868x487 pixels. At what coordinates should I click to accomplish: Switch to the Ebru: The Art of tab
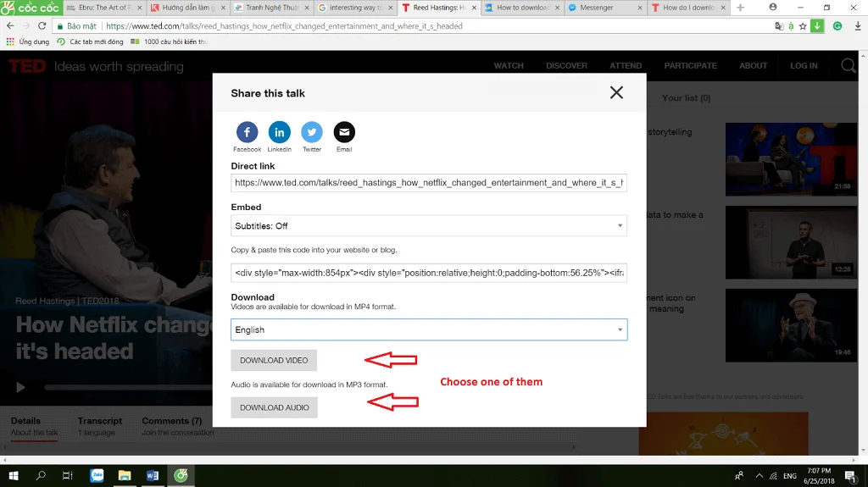click(x=104, y=8)
